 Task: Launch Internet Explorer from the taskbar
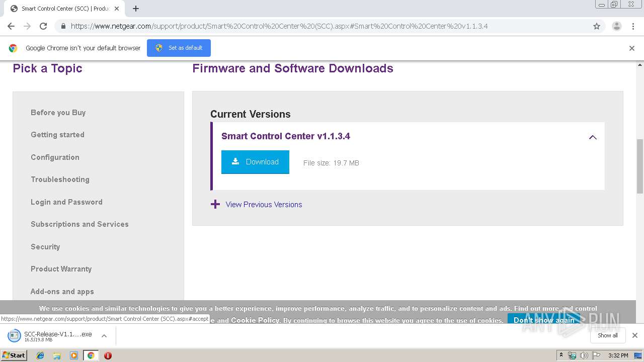[40, 355]
